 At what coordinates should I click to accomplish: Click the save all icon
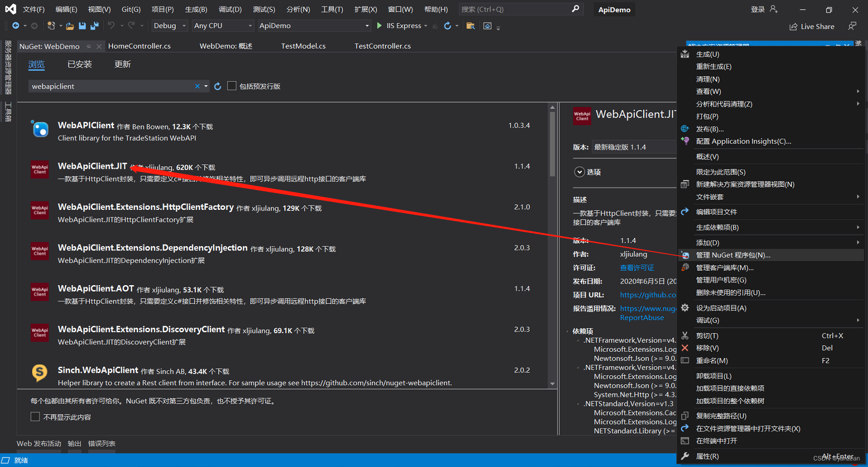[x=95, y=26]
